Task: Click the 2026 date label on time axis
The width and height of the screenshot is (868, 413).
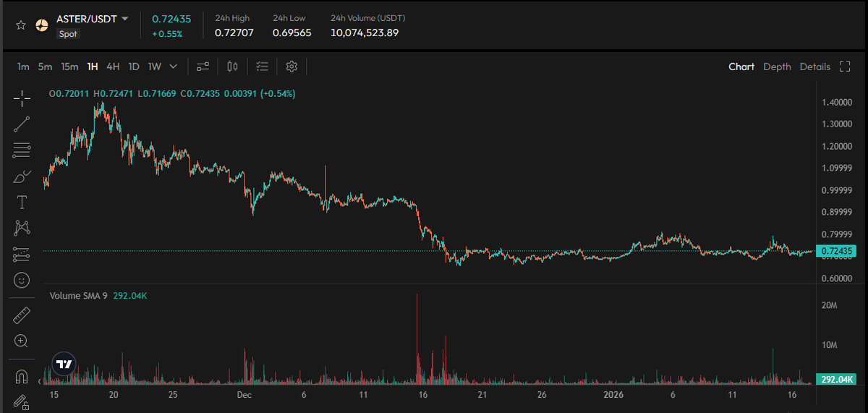Action: (x=613, y=395)
